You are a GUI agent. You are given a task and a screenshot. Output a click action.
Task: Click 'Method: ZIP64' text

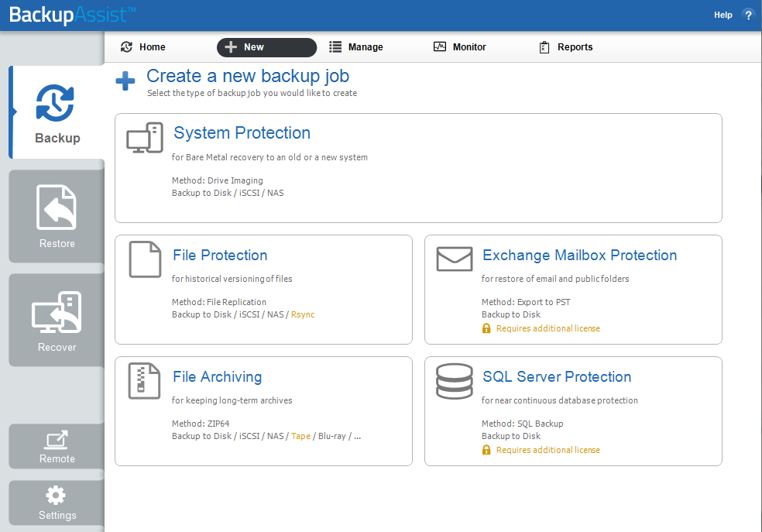point(201,423)
